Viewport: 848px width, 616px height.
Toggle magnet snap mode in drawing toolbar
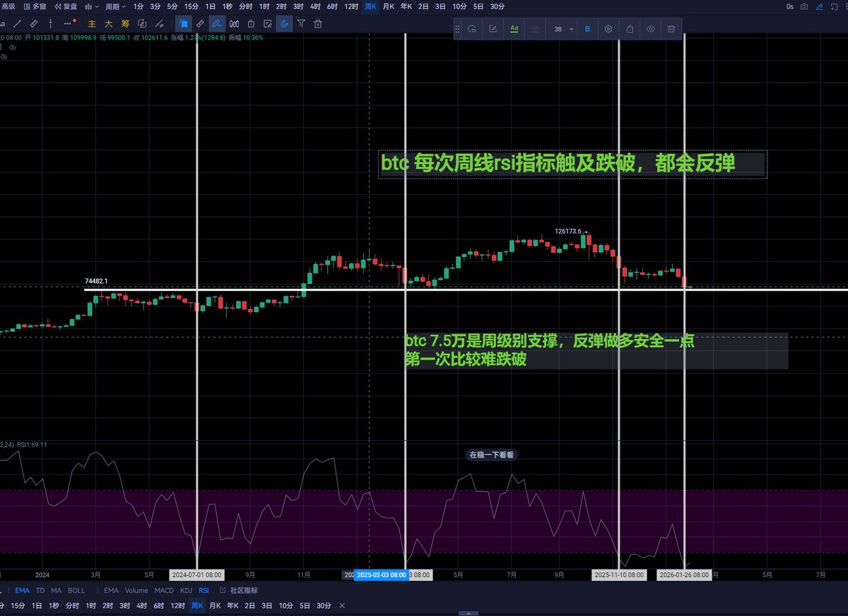(284, 23)
